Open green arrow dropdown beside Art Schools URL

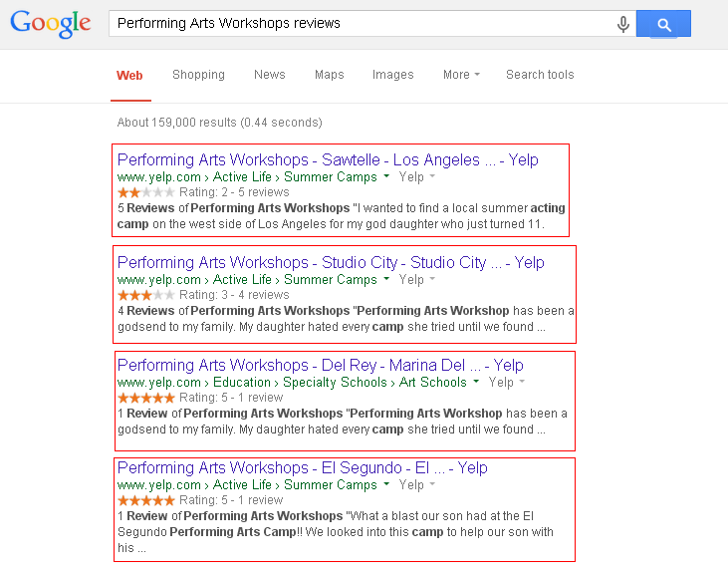coord(476,383)
